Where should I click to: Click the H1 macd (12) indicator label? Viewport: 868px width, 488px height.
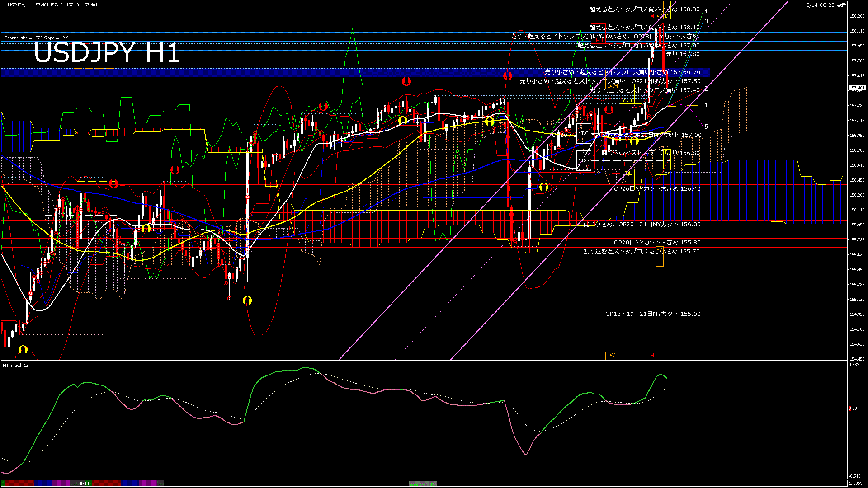pos(16,365)
